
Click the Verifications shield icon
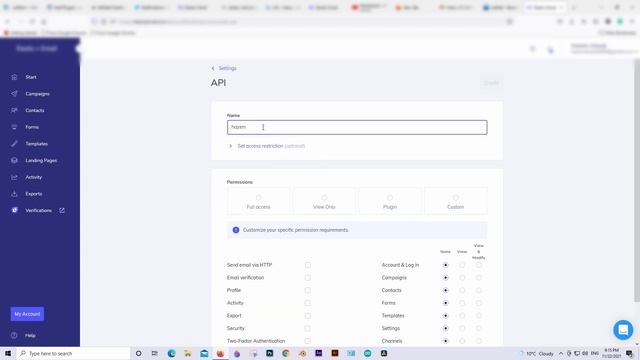pyautogui.click(x=14, y=210)
